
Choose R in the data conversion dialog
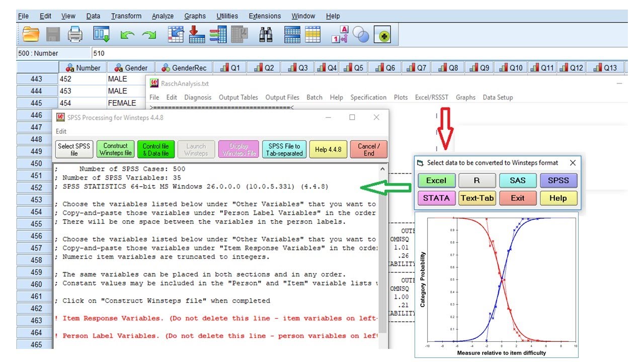477,180
